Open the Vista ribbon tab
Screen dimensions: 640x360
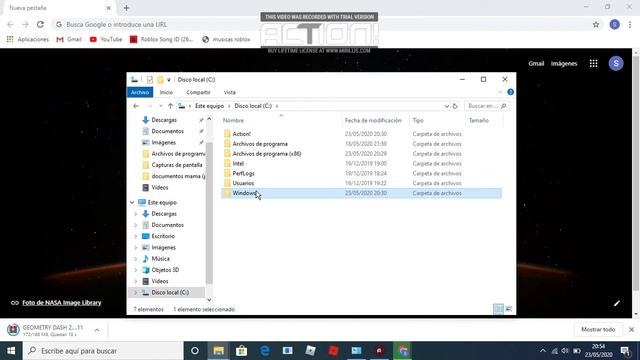click(x=229, y=92)
